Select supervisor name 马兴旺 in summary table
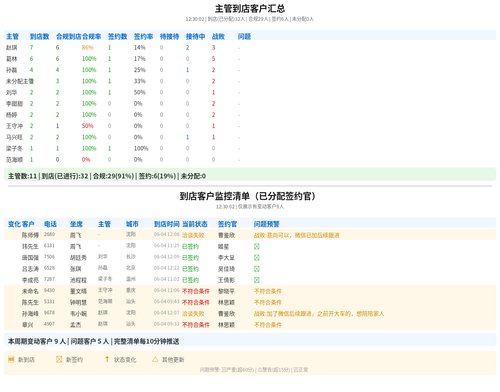This screenshot has width=500, height=392. (14, 137)
